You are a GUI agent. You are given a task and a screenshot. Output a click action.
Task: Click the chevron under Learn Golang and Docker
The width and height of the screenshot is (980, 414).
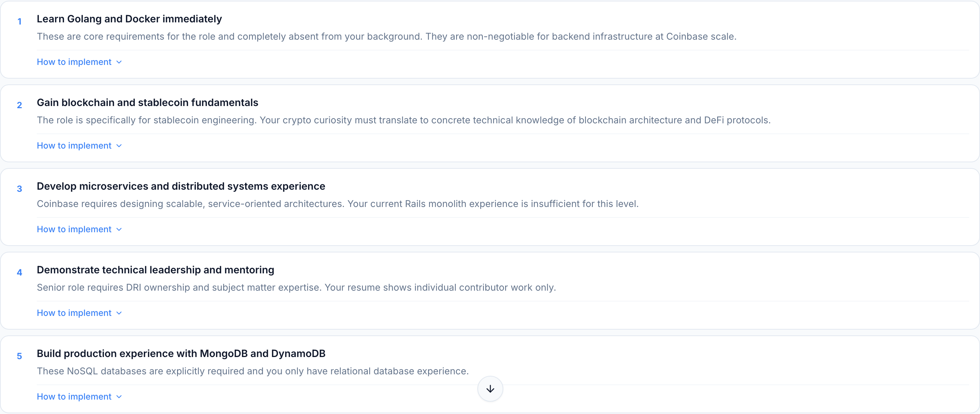(x=119, y=62)
